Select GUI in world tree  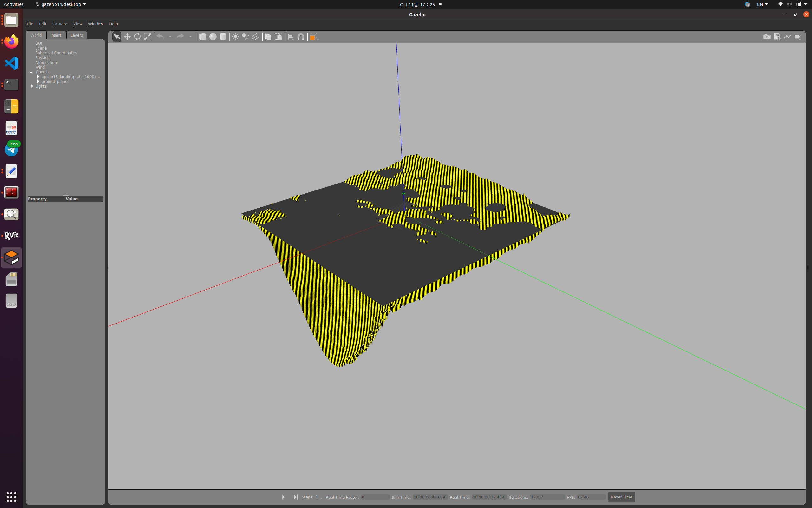(x=39, y=43)
